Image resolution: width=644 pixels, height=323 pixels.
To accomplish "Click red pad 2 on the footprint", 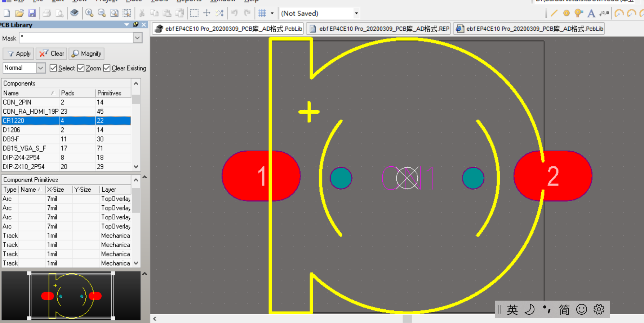I will point(553,176).
